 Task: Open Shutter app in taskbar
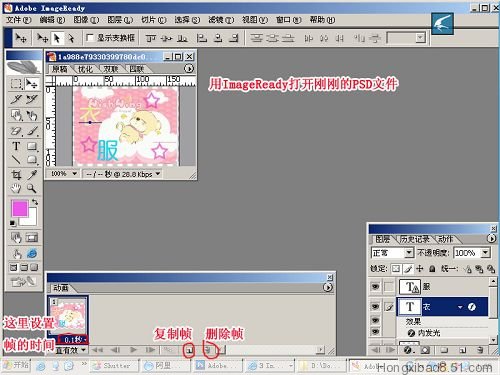115,366
